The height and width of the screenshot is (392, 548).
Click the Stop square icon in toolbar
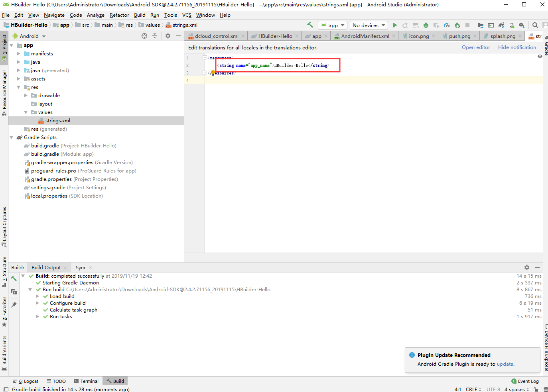(467, 25)
